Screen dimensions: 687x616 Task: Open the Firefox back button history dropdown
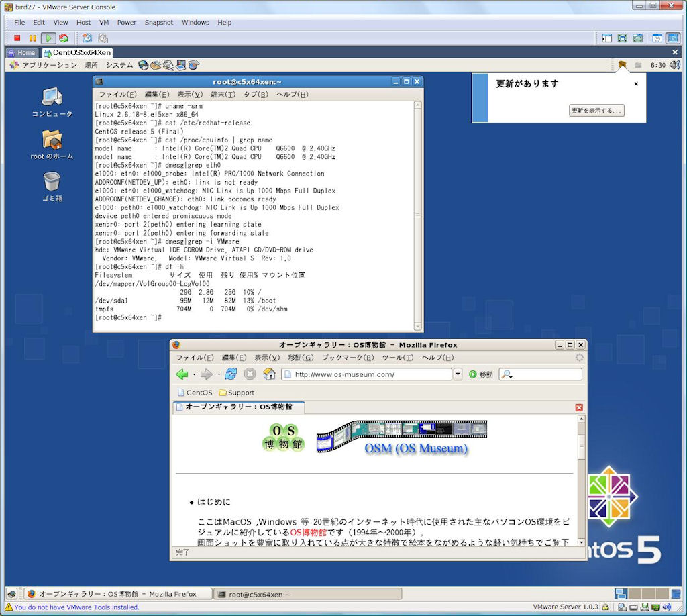(x=194, y=374)
